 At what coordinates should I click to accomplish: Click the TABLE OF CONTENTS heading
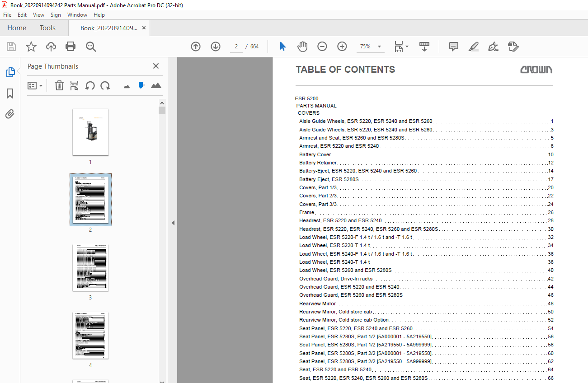coord(345,70)
